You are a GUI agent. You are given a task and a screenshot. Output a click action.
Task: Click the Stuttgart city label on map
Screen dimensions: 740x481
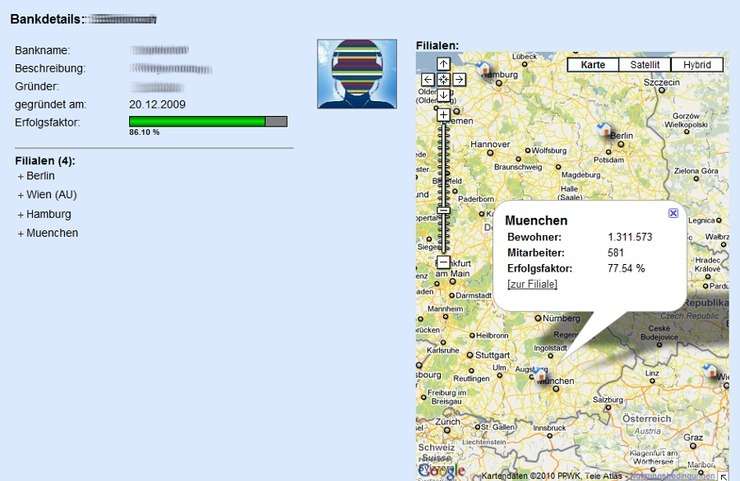coord(492,355)
